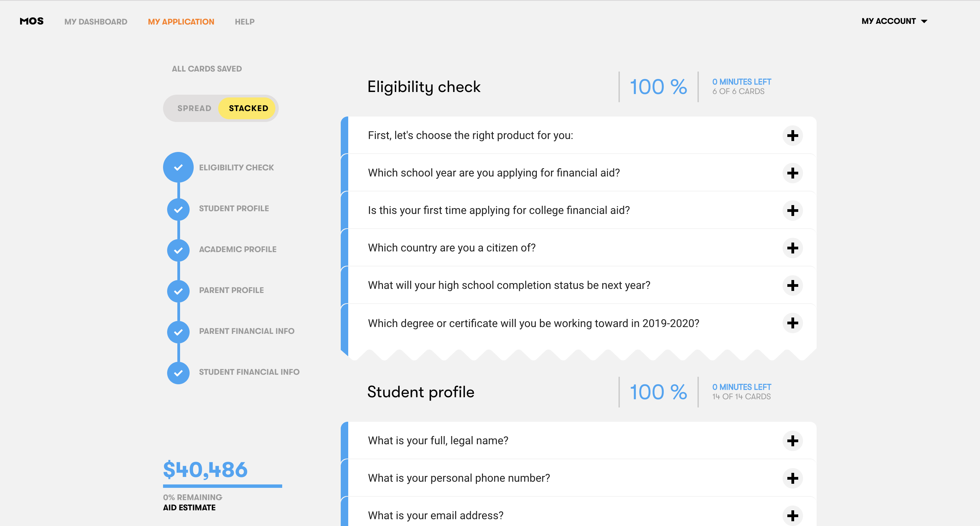Switch card layout to Spread view
Viewport: 980px width, 526px height.
[194, 108]
